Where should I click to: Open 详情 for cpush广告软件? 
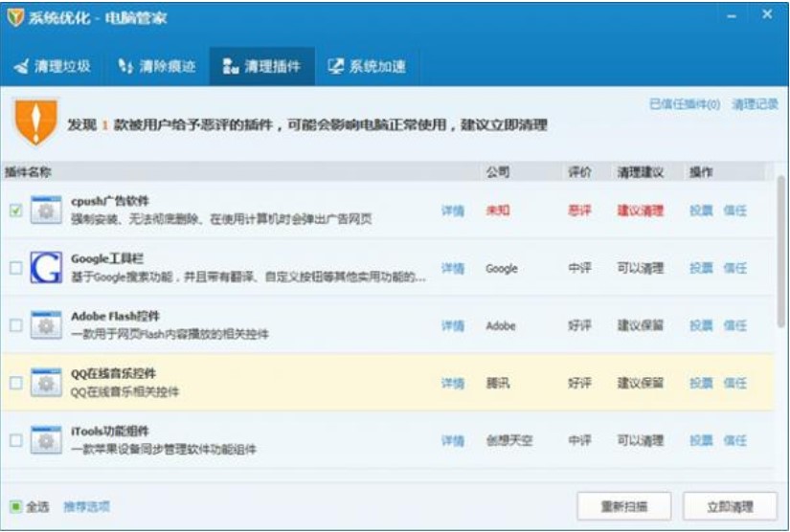(452, 211)
